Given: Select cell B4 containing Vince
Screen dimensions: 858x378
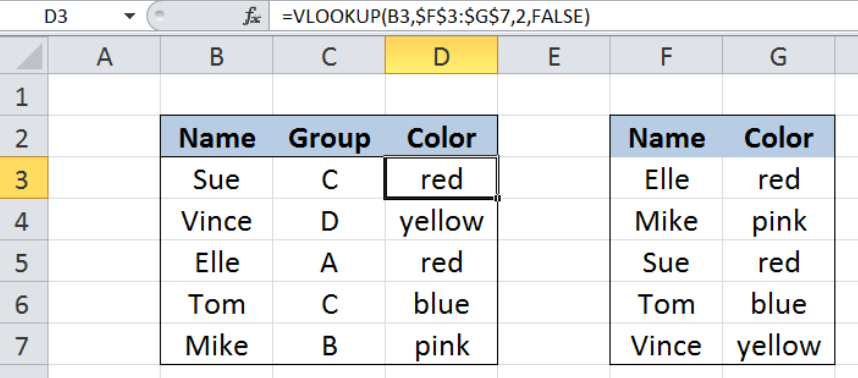Looking at the screenshot, I should pyautogui.click(x=217, y=219).
